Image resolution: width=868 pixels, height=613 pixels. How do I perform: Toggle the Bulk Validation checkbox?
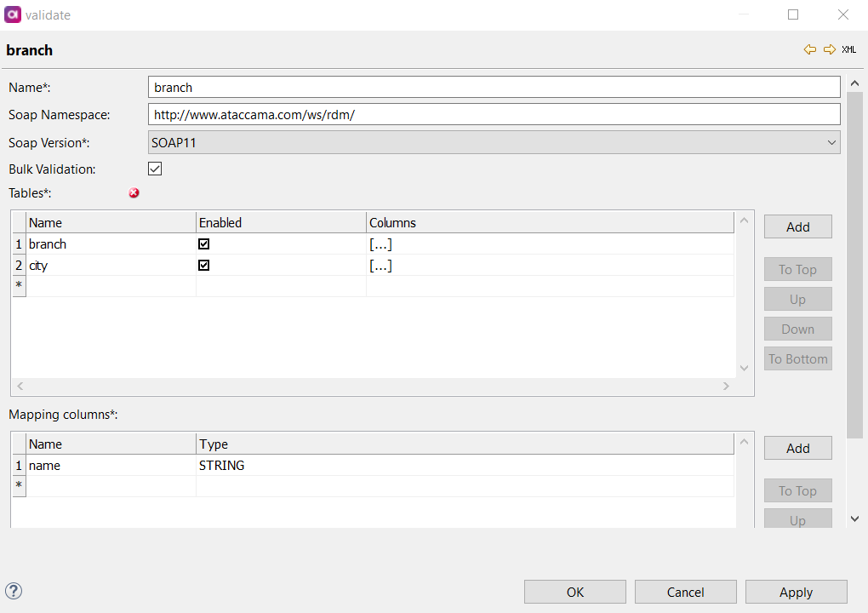(x=155, y=169)
